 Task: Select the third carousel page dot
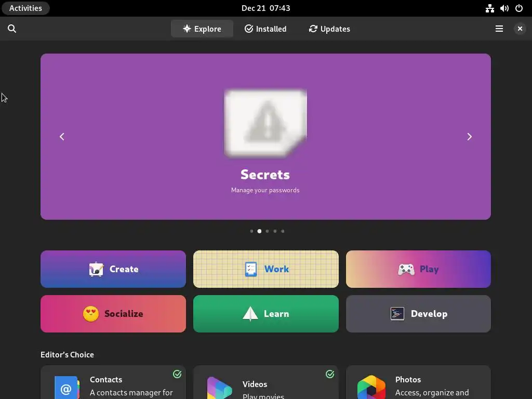click(x=267, y=231)
